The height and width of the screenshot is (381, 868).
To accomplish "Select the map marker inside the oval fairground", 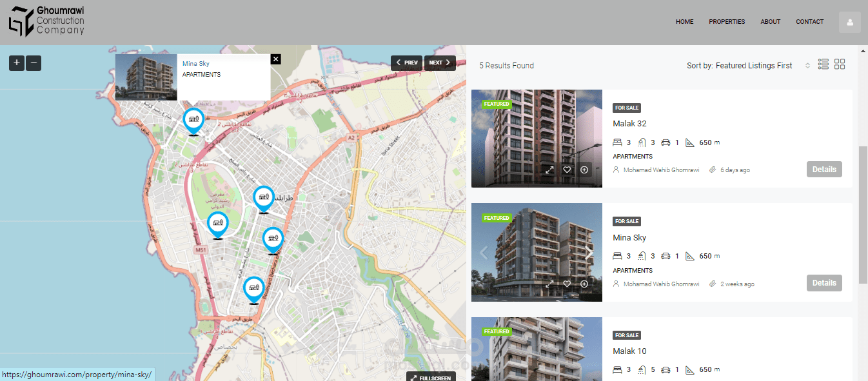I will [218, 225].
